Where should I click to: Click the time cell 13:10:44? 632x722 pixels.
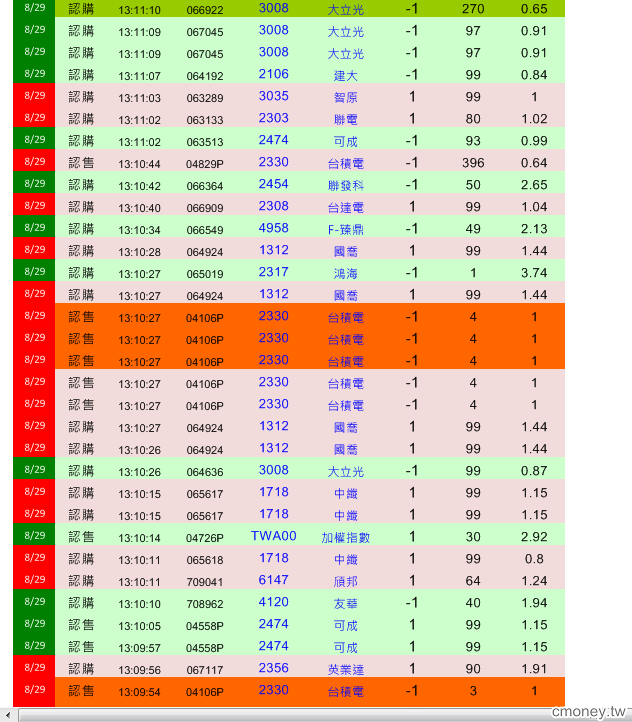(139, 163)
